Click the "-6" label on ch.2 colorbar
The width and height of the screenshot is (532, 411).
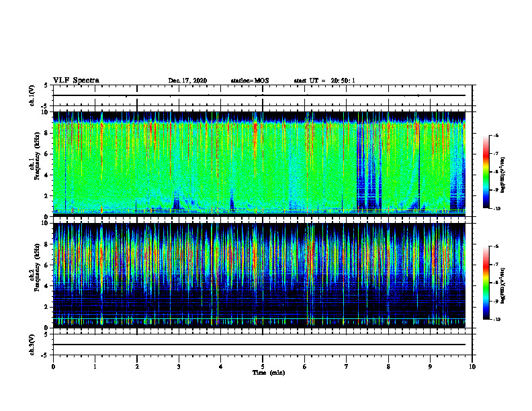click(496, 246)
